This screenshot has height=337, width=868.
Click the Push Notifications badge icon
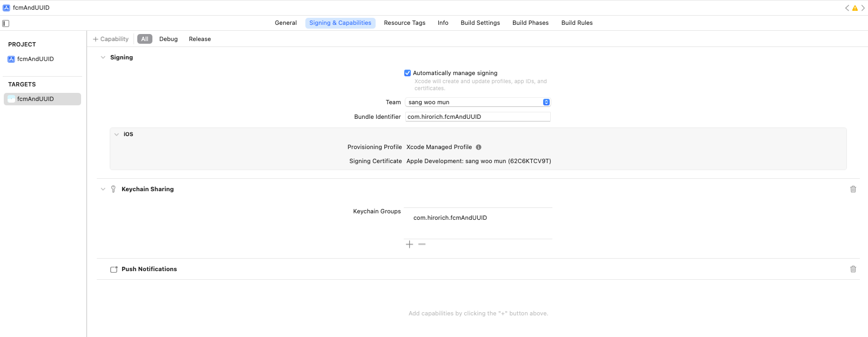114,269
